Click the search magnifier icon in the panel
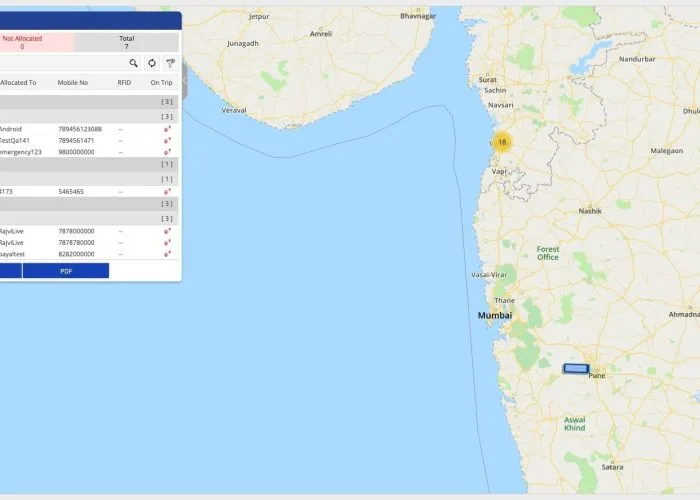Image resolution: width=700 pixels, height=500 pixels. pos(133,63)
